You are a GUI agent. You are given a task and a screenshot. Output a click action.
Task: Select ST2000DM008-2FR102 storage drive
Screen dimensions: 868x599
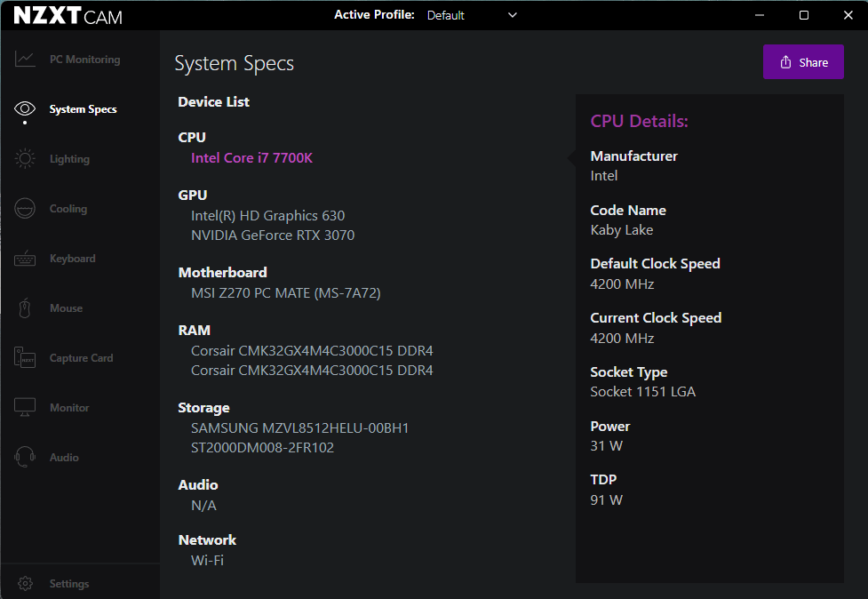(262, 447)
